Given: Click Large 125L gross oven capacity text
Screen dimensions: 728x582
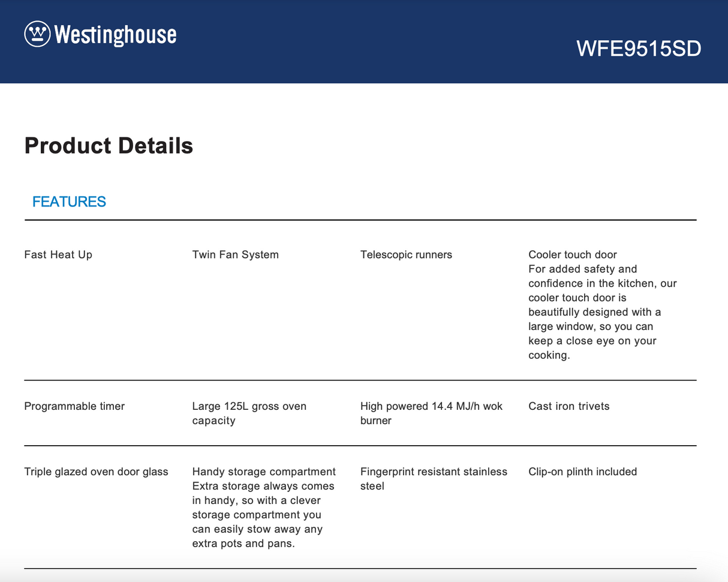Looking at the screenshot, I should [249, 413].
